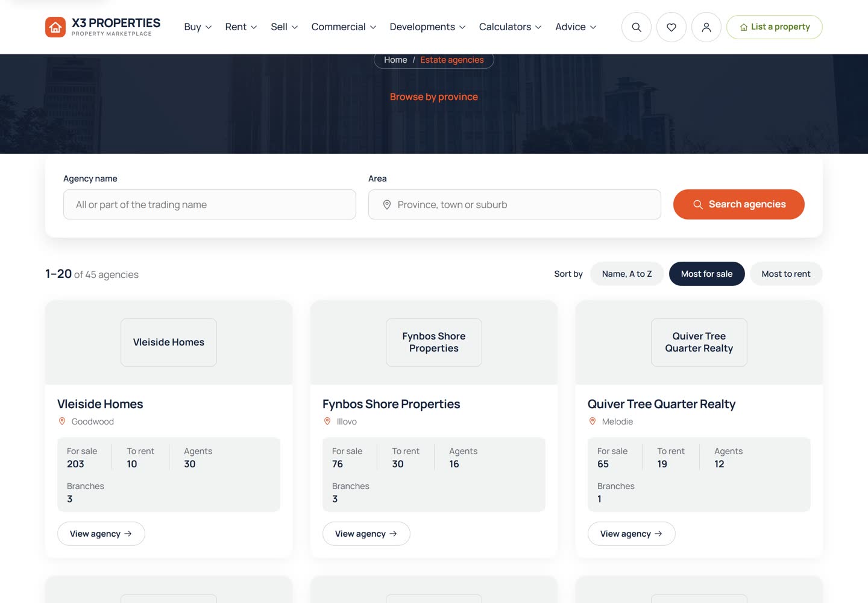Expand the Developments menu
This screenshot has height=603, width=868.
tap(427, 27)
